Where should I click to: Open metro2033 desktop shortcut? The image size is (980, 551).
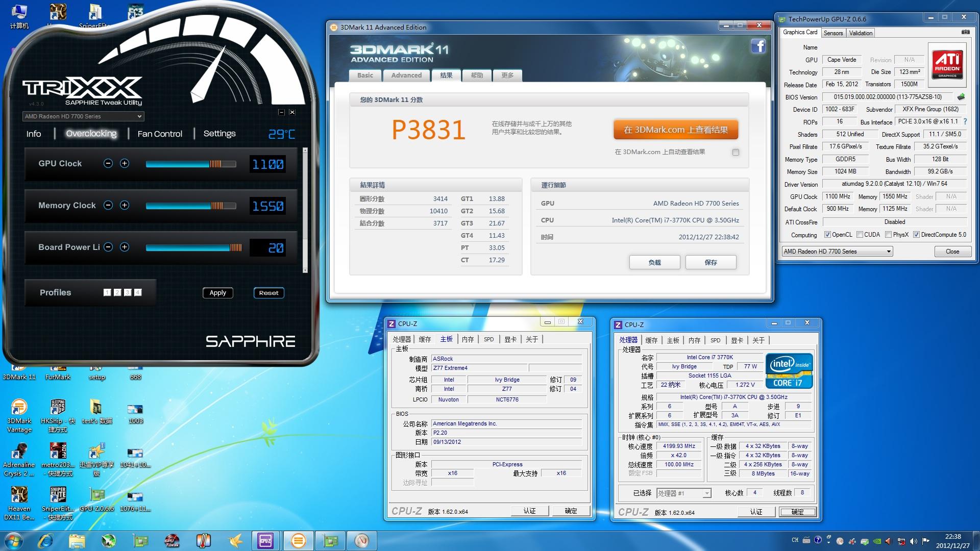coord(58,460)
